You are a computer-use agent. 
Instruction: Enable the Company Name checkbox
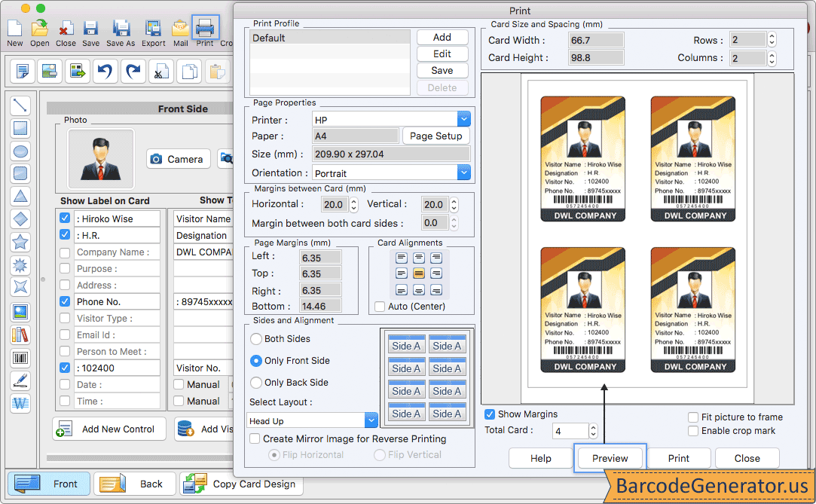pos(65,252)
